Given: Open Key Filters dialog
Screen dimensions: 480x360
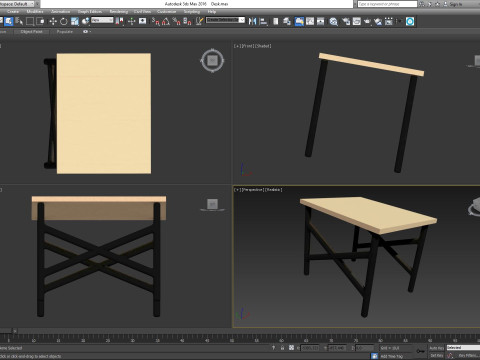Looking at the screenshot, I should [468, 356].
